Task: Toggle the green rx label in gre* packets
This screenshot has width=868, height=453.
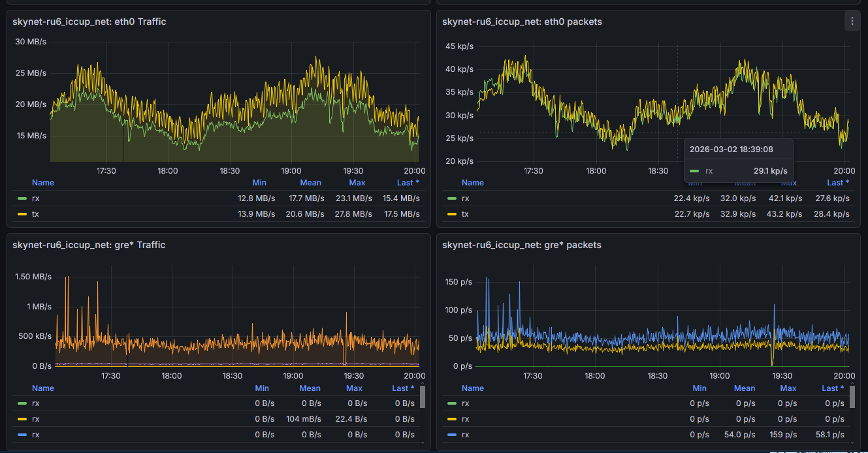Action: [x=466, y=403]
